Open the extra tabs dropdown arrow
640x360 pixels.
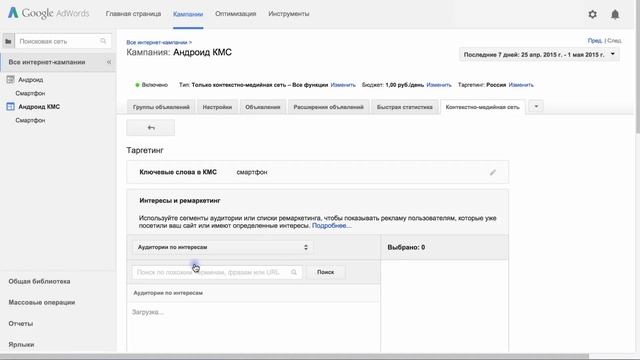click(536, 107)
